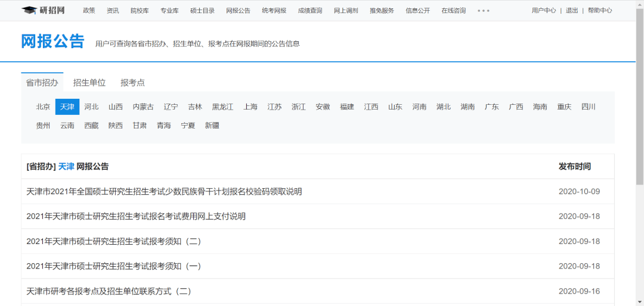Open 在线咨询 from the top menu

[453, 11]
